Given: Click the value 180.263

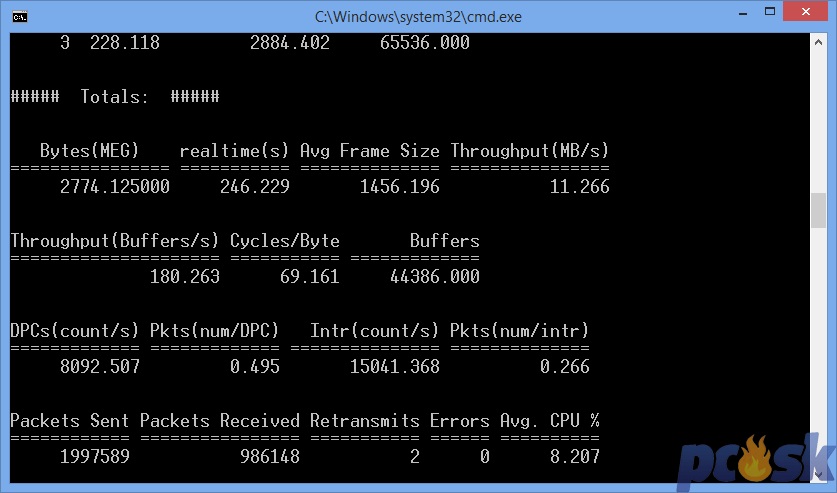Looking at the screenshot, I should click(x=185, y=276).
